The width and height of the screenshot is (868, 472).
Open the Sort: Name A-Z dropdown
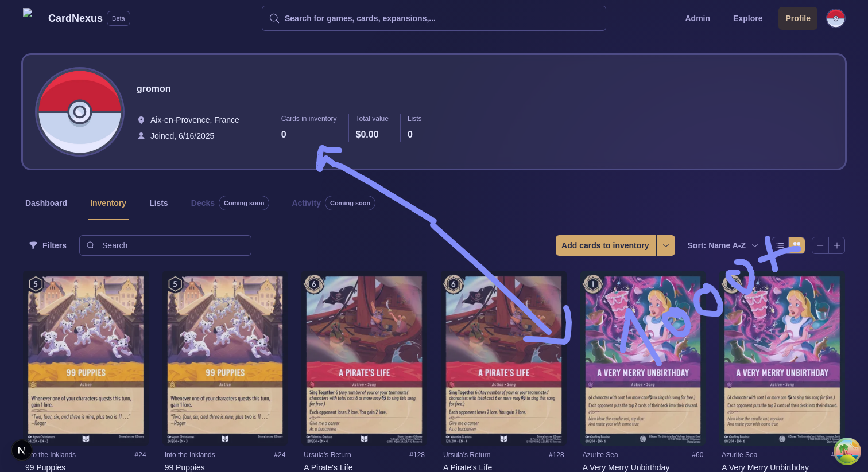tap(722, 245)
